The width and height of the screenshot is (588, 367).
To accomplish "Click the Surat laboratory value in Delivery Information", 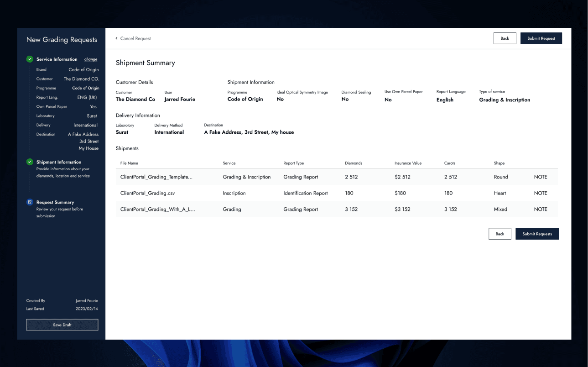I will tap(122, 132).
